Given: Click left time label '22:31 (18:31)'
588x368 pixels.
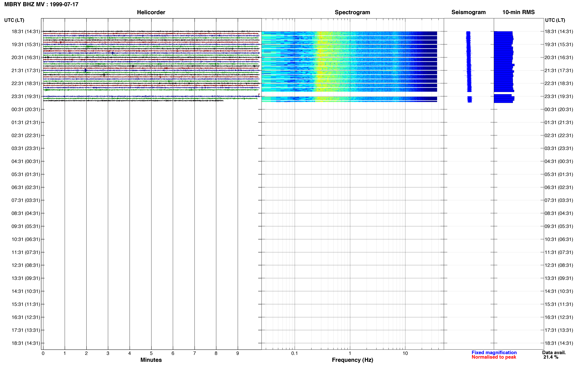Looking at the screenshot, I should tap(26, 83).
